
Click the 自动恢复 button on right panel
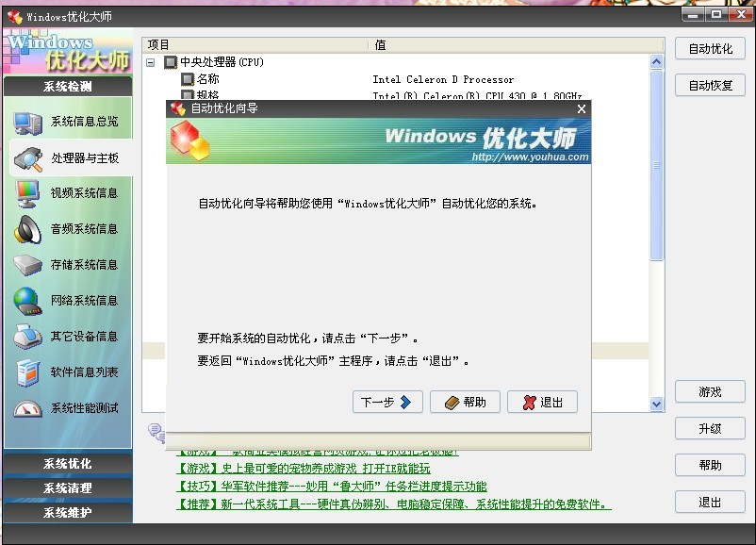point(710,86)
